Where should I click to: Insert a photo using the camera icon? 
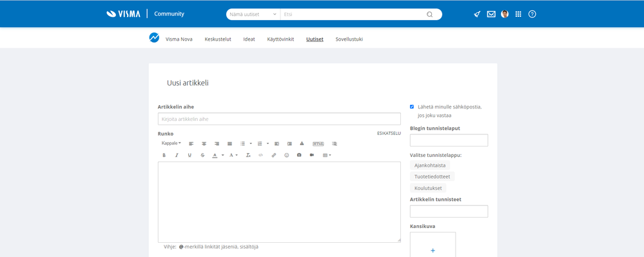(299, 155)
